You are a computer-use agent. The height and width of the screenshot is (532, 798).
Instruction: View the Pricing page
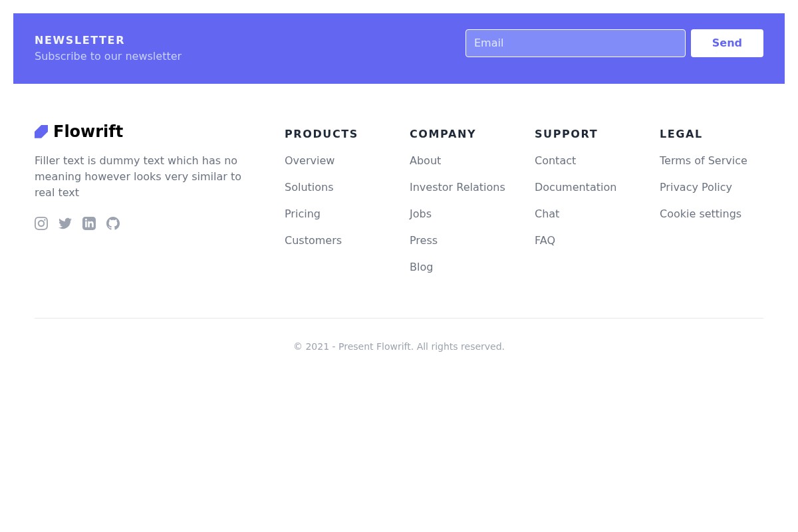pyautogui.click(x=302, y=213)
